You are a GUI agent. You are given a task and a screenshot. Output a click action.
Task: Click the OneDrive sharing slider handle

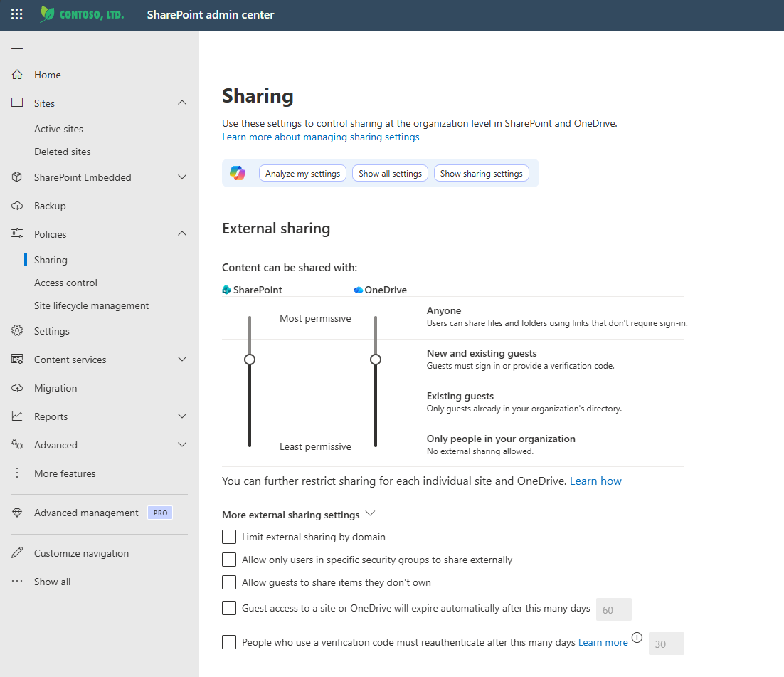376,360
